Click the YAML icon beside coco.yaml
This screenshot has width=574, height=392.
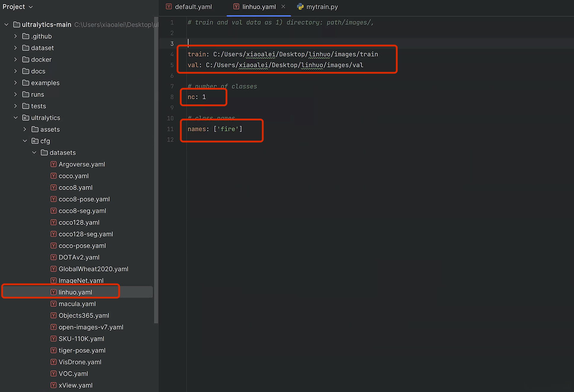click(53, 176)
